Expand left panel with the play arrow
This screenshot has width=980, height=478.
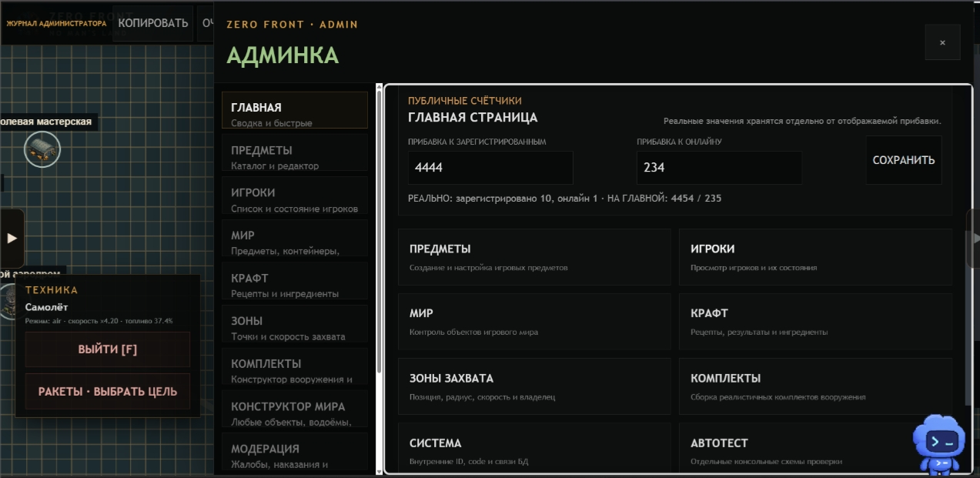point(12,239)
